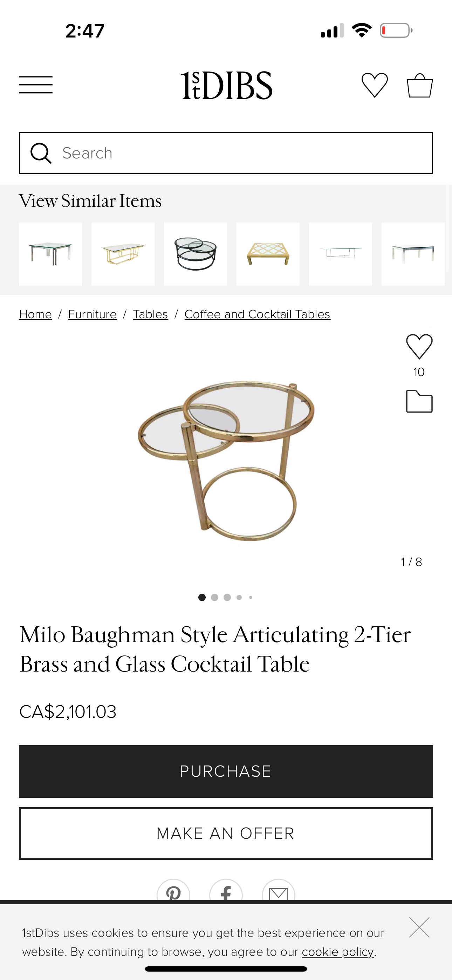
Task: Open Coffee and Cocktail Tables category
Action: pyautogui.click(x=257, y=314)
